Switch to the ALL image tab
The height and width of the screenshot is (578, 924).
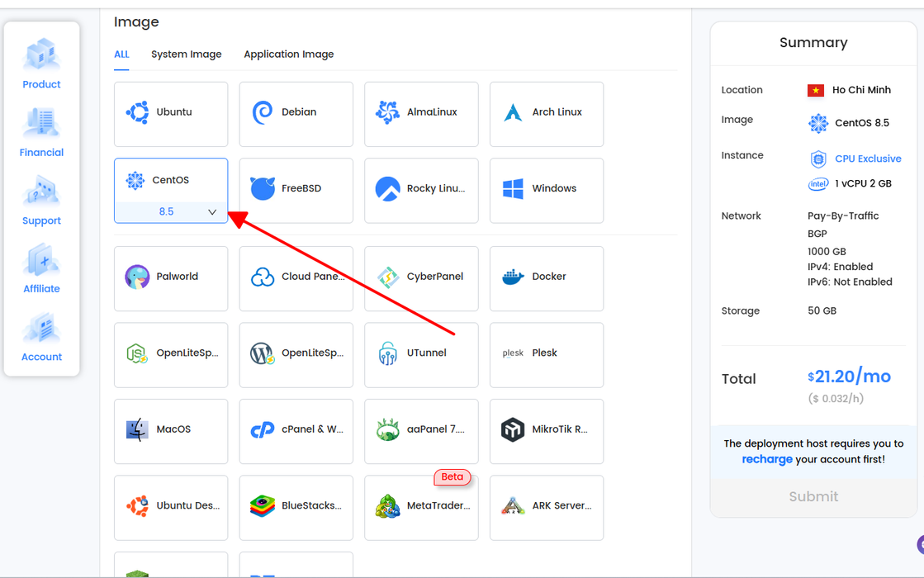121,54
